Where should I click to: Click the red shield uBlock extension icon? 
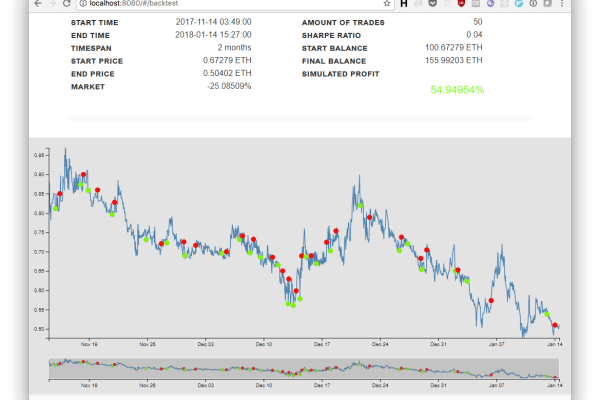[459, 4]
